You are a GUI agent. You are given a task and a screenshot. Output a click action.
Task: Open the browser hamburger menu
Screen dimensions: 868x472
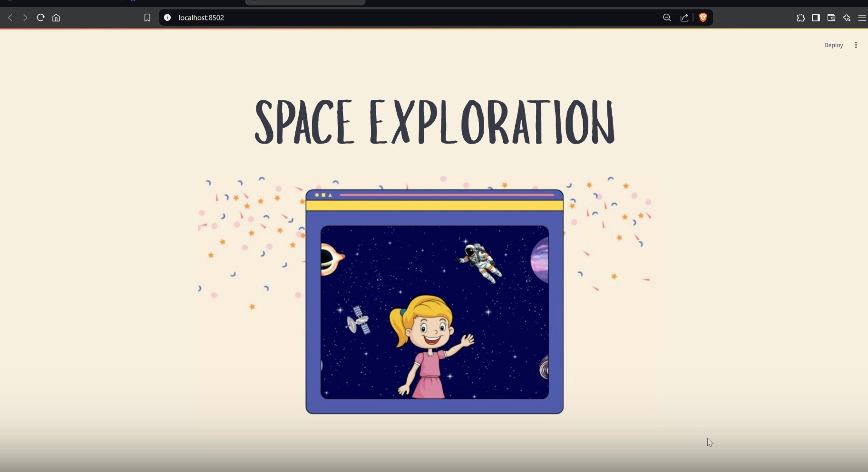click(x=862, y=18)
